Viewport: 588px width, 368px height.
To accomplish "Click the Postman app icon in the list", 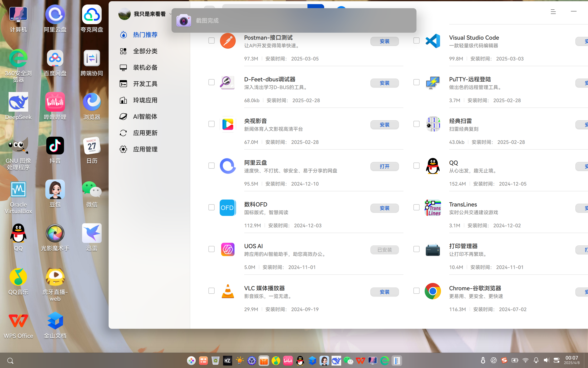I will coord(228,41).
